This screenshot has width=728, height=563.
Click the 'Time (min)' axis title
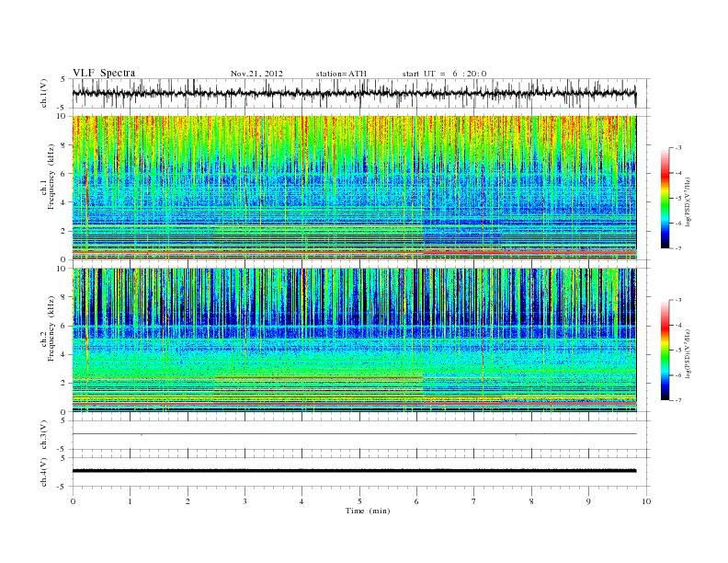click(368, 511)
